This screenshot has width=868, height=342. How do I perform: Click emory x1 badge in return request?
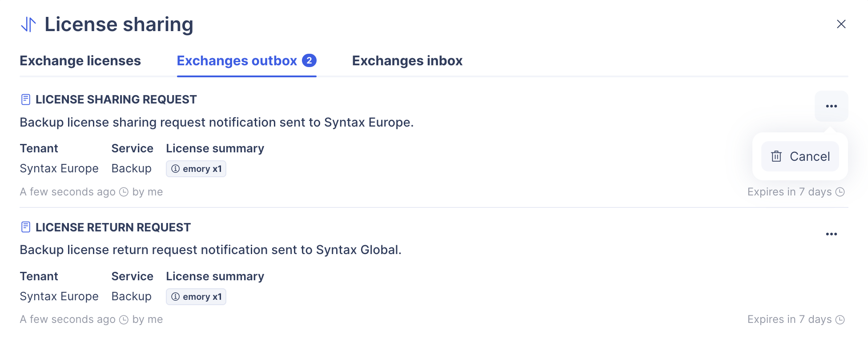tap(202, 297)
